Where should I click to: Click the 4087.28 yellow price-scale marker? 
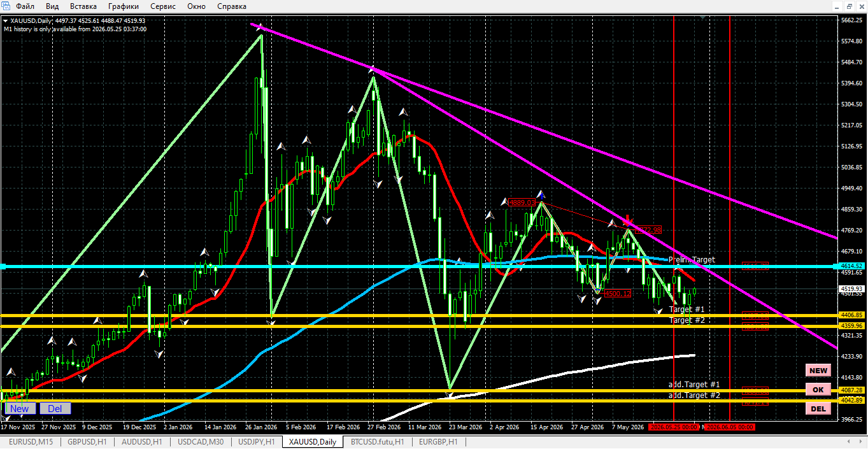851,390
